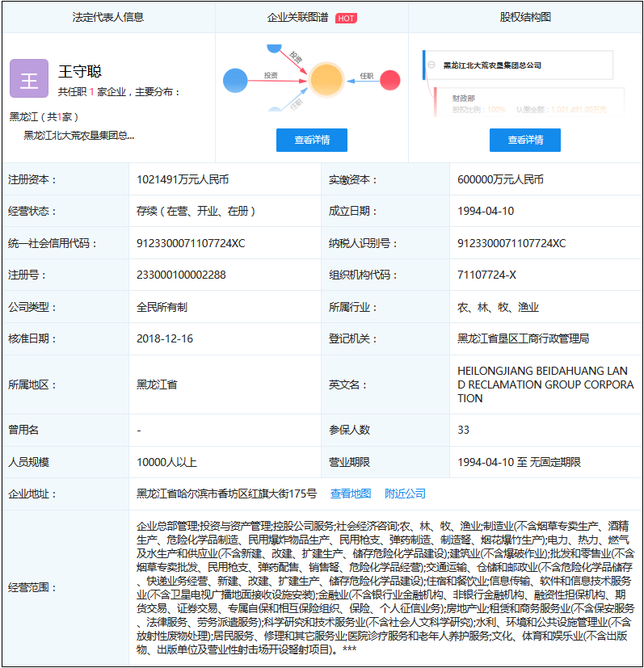Select insured count value 33
644x668 pixels.
pos(463,430)
